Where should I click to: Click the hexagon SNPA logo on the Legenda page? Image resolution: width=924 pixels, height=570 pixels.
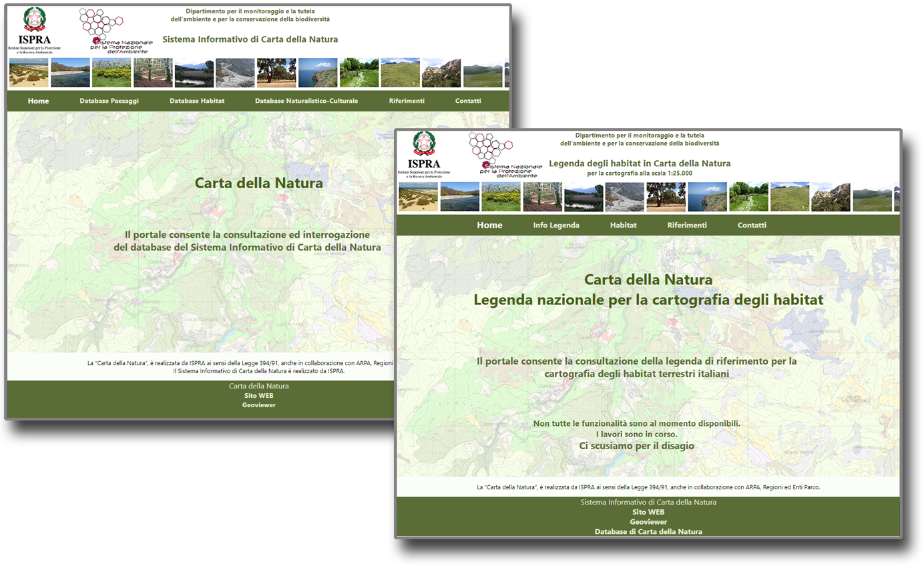(x=491, y=147)
